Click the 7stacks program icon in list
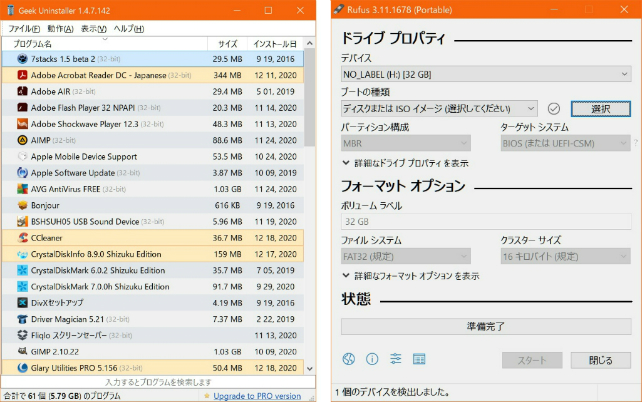 pos(22,59)
